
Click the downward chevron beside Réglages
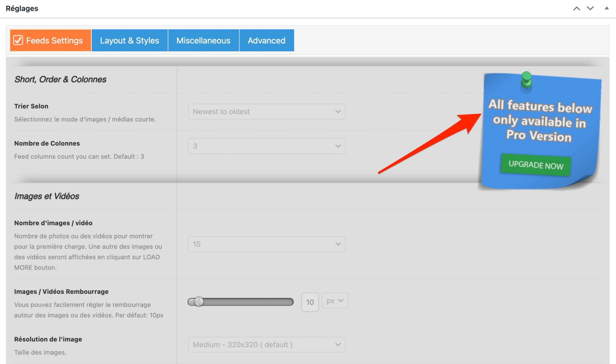(590, 8)
